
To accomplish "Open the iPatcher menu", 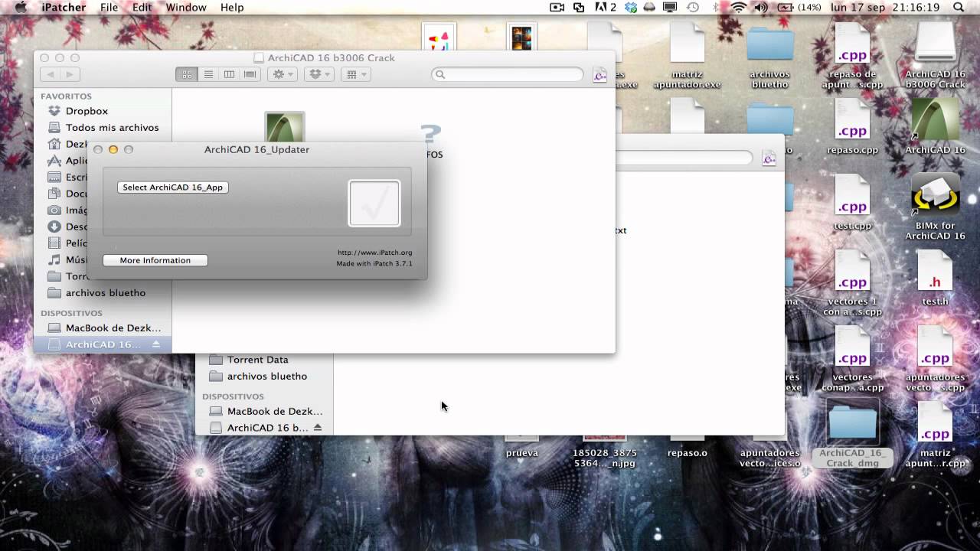I will coord(64,8).
